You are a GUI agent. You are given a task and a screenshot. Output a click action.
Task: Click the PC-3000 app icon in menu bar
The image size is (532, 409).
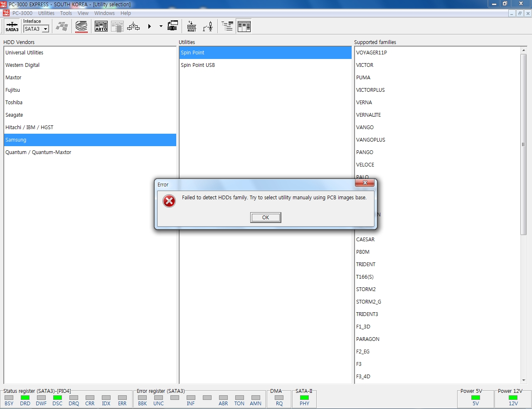(6, 13)
